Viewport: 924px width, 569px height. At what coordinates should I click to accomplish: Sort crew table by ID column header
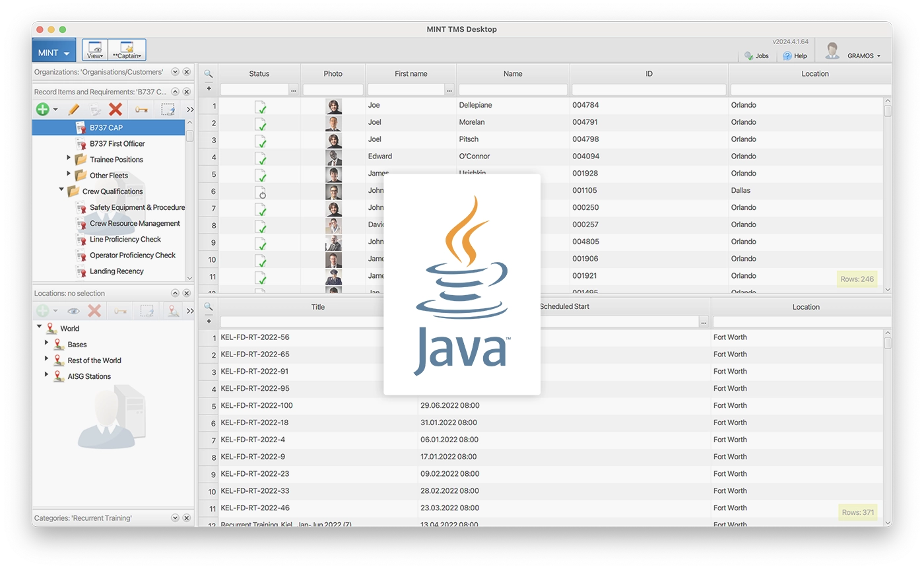click(649, 74)
